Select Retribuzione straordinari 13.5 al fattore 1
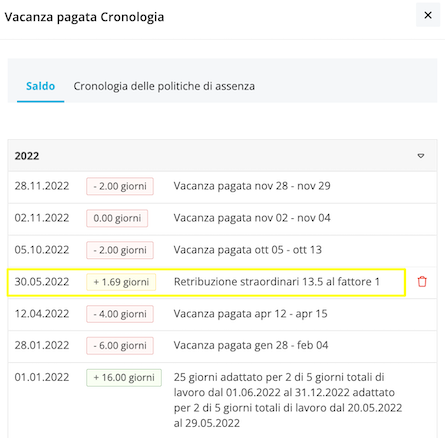The height and width of the screenshot is (438, 445). tap(277, 282)
